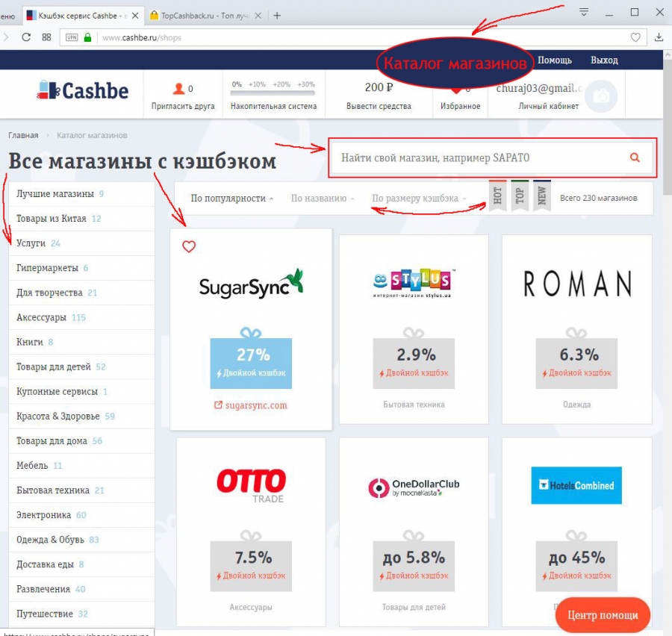
Task: Select Одежда & Обувь category
Action: point(81,540)
